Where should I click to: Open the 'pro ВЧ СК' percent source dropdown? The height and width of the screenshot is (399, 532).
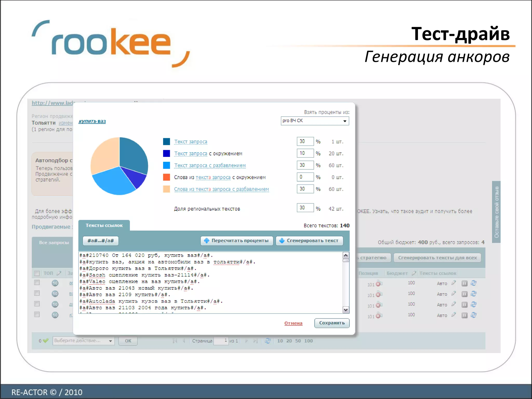315,121
